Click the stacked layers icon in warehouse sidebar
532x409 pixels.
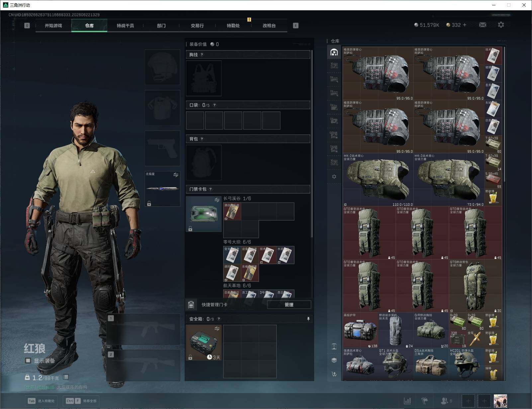point(334,361)
